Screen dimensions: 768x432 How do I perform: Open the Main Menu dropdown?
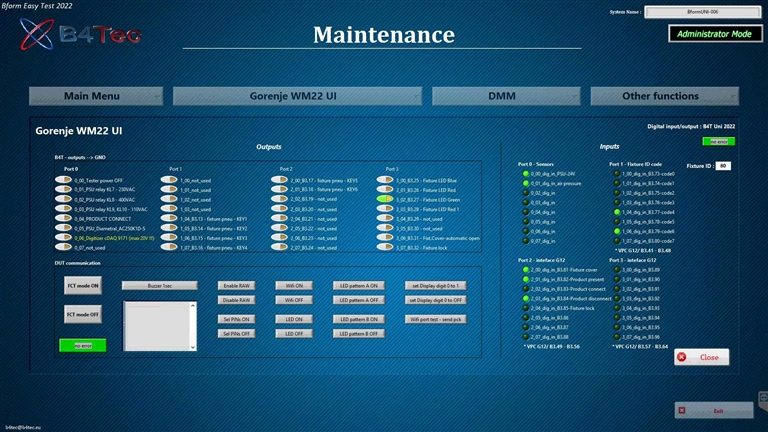[96, 96]
